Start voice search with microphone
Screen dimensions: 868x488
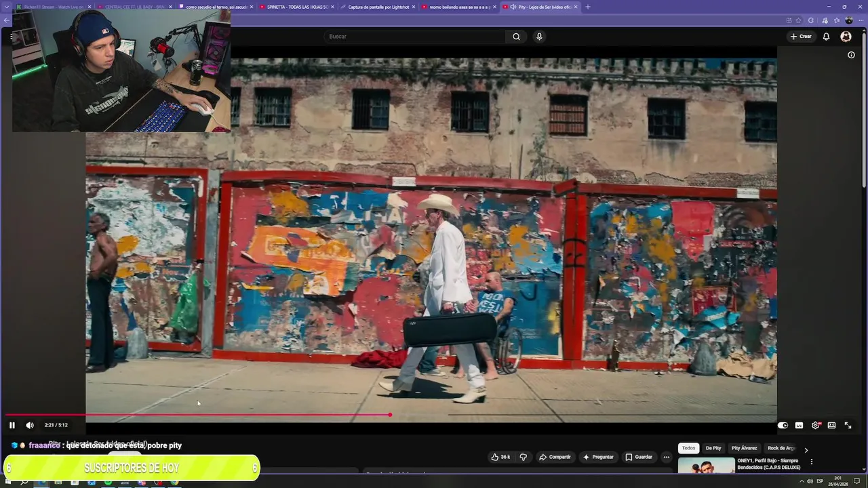[539, 37]
